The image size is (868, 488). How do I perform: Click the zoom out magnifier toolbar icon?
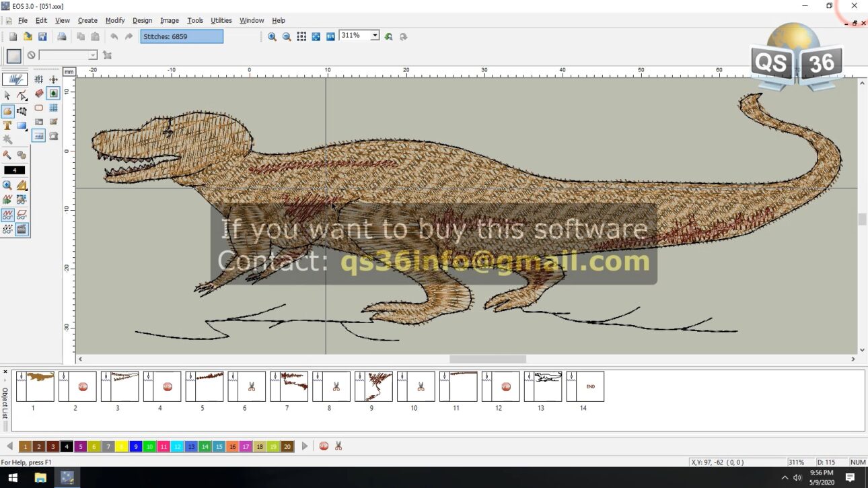[287, 36]
